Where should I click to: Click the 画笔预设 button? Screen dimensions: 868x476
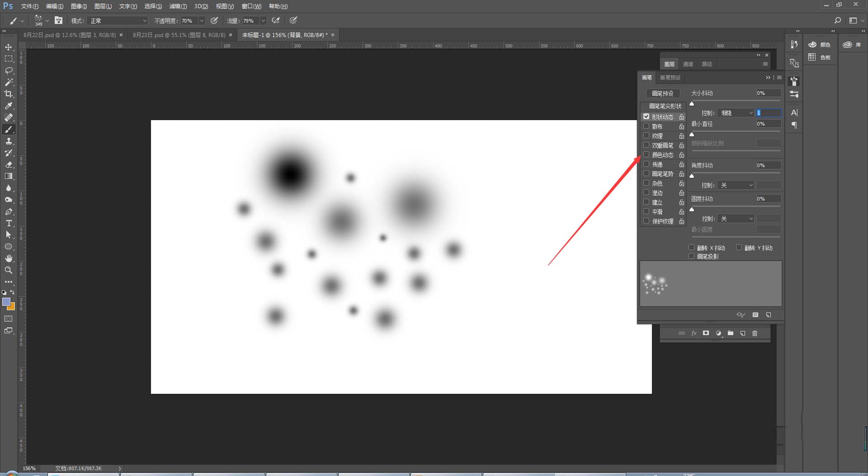point(663,93)
